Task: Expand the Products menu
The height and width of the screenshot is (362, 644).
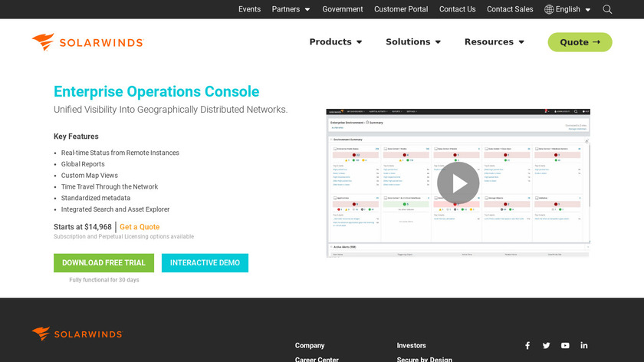Action: [336, 42]
